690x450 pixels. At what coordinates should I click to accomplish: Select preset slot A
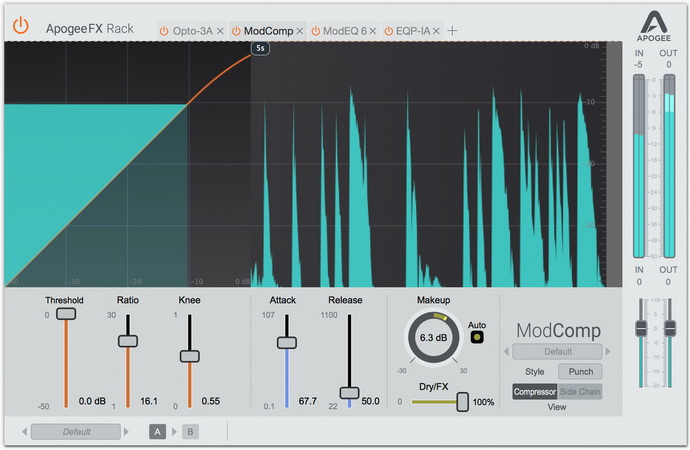(x=157, y=432)
